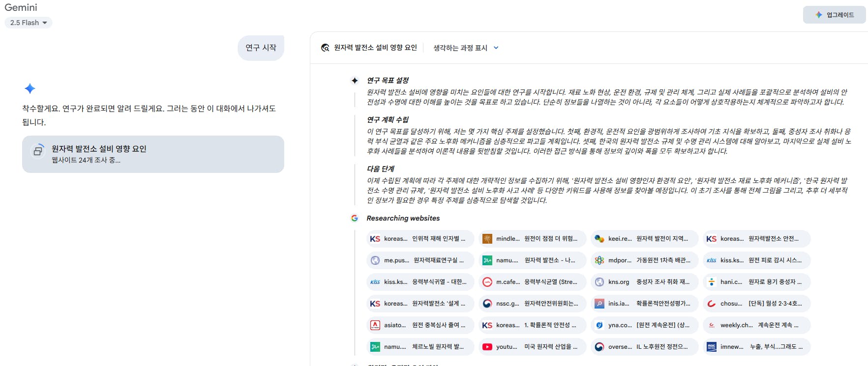
Task: Open the yna.co chip [원전 계속운전]
Action: click(x=644, y=325)
